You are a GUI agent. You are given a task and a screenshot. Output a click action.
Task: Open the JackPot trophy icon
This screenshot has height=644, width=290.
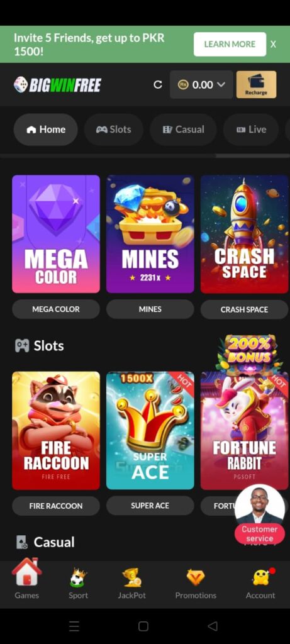(132, 577)
